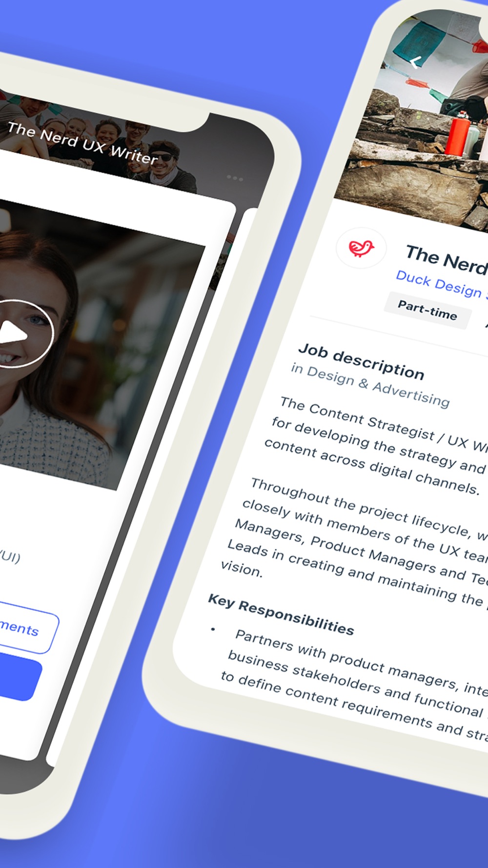Open the three-dot more options menu
The height and width of the screenshot is (868, 488).
point(235,178)
